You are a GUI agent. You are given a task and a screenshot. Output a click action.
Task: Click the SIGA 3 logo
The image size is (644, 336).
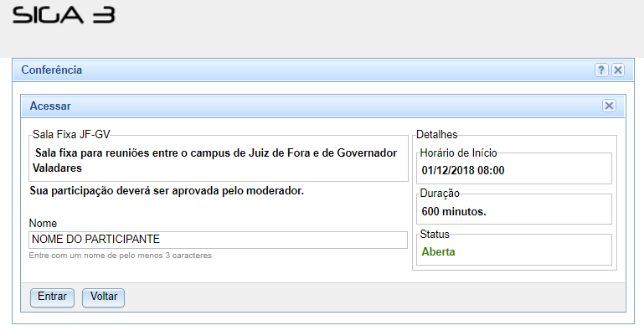(x=64, y=15)
